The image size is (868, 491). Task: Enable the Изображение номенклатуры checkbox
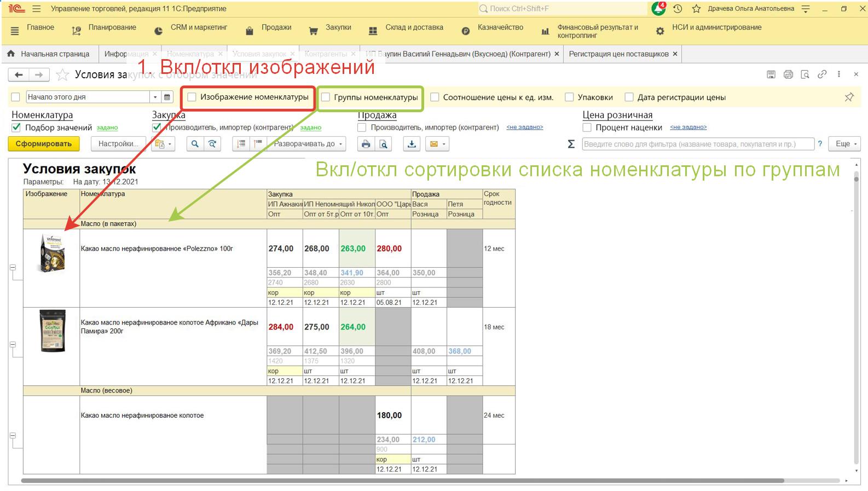tap(192, 97)
